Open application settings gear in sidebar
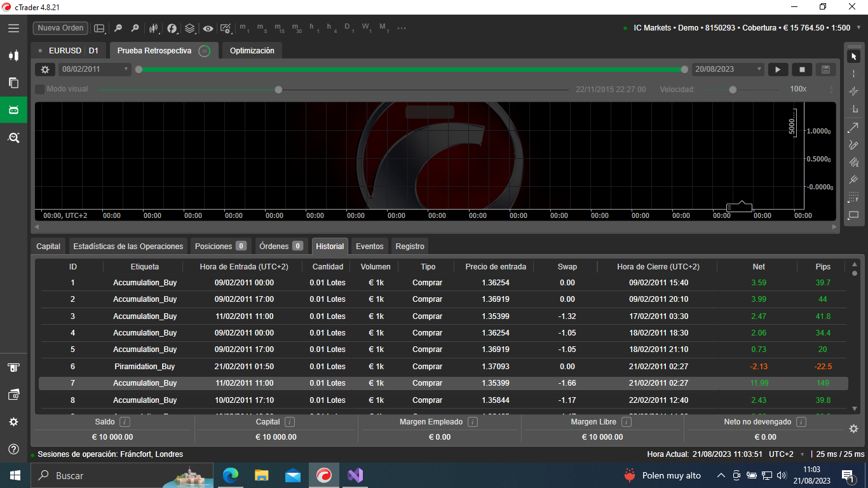 click(13, 422)
